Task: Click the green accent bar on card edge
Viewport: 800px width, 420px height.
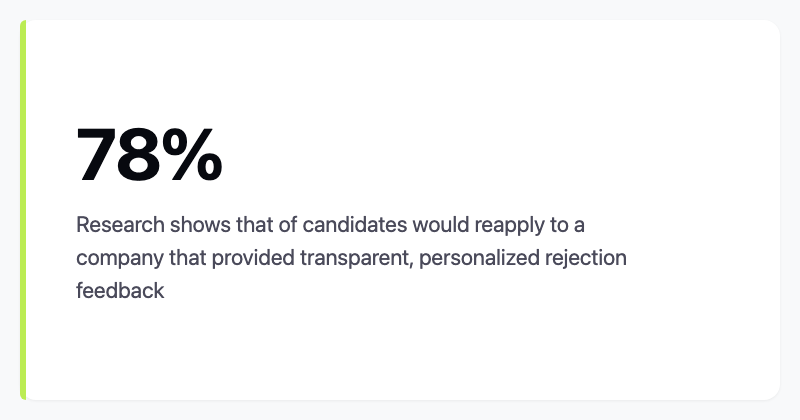Action: click(23, 210)
